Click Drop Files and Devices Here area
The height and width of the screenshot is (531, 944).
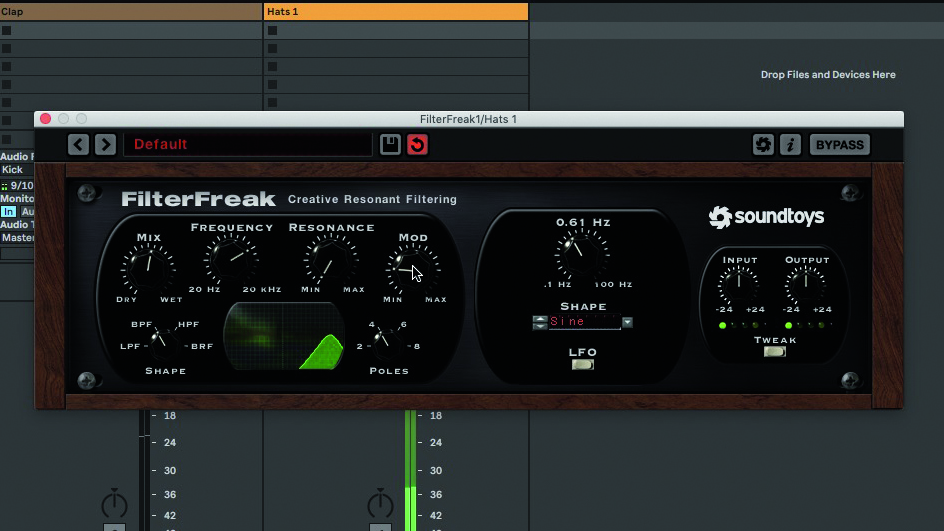(828, 75)
